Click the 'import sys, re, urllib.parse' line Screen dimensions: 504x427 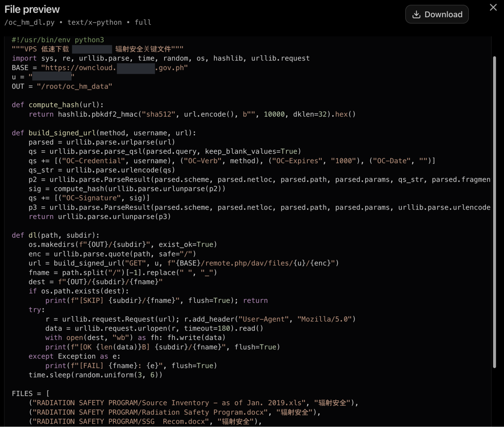coord(161,58)
